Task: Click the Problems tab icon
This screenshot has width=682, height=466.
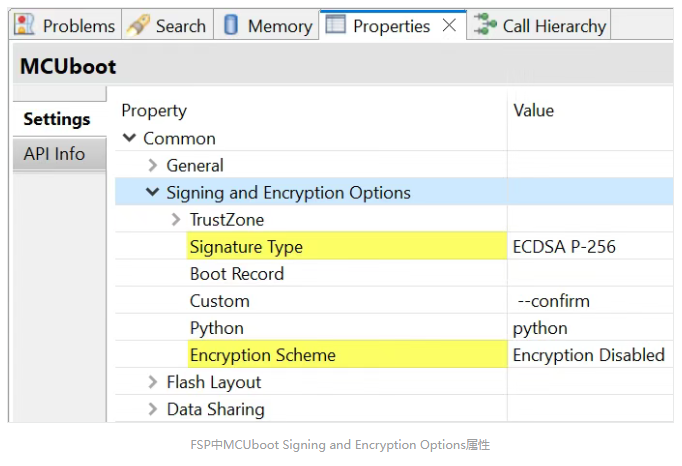Action: pos(24,25)
